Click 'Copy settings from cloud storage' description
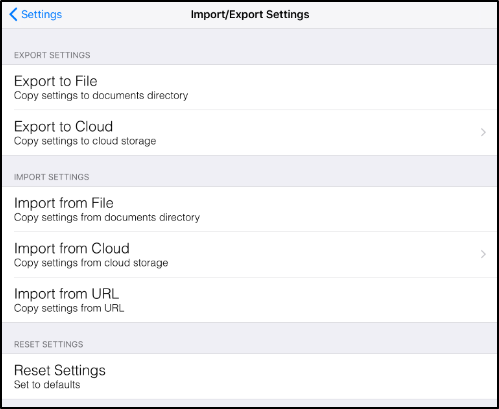The width and height of the screenshot is (499, 409). (91, 263)
